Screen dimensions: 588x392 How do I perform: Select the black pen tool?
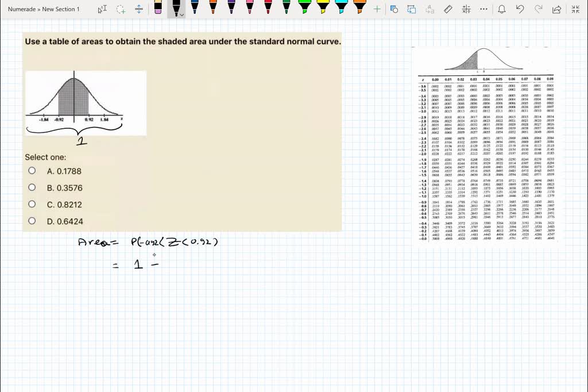[176, 9]
